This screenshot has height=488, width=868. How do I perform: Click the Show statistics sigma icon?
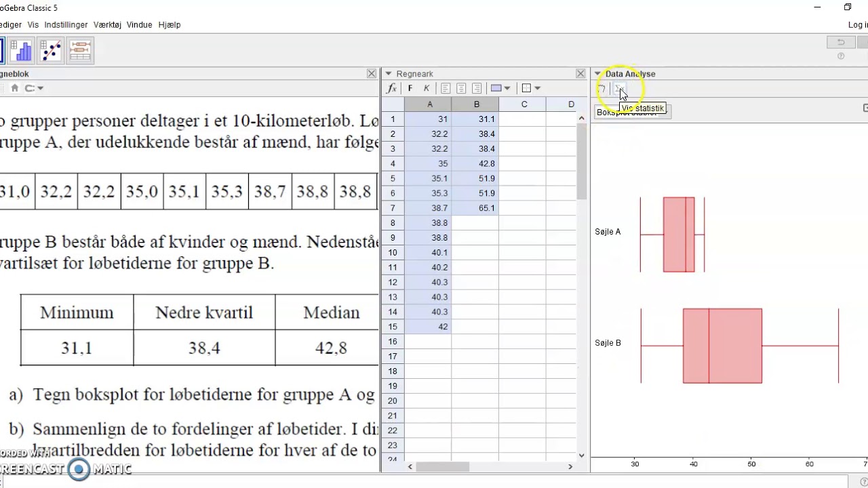click(618, 89)
